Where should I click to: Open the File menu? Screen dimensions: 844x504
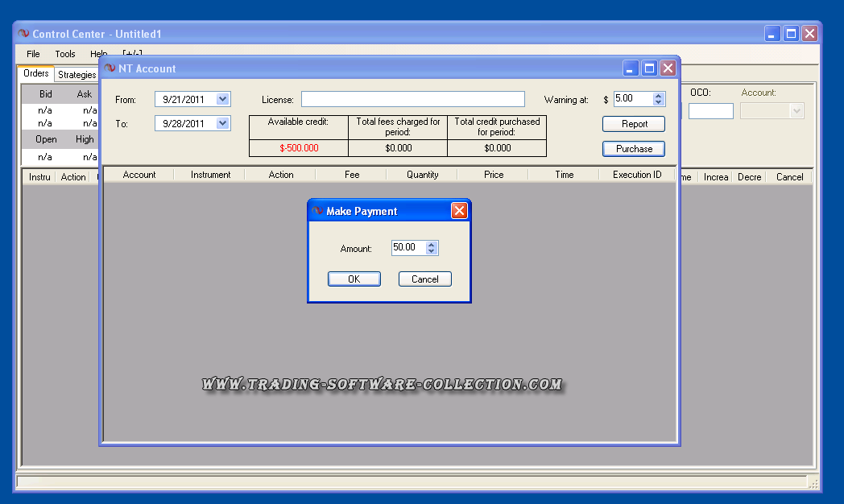(33, 54)
